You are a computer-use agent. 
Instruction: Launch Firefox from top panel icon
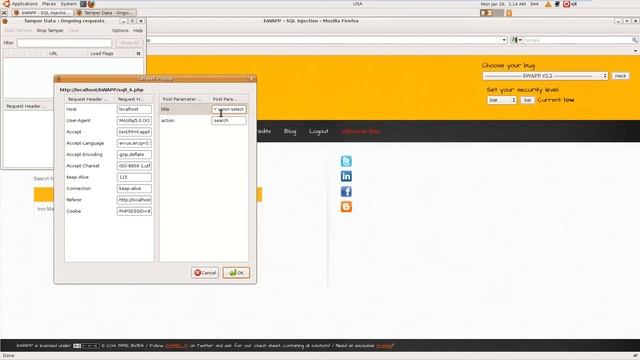pos(91,4)
